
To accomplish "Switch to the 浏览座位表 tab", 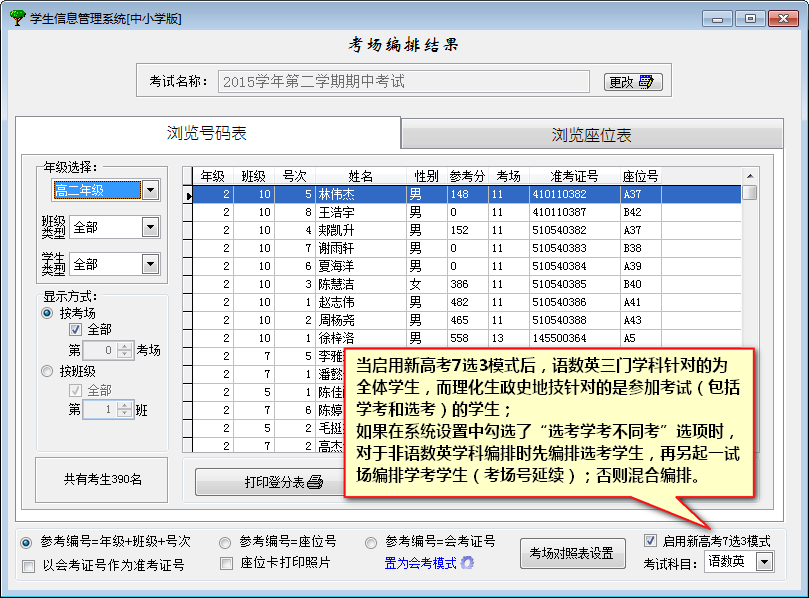I will coord(591,135).
